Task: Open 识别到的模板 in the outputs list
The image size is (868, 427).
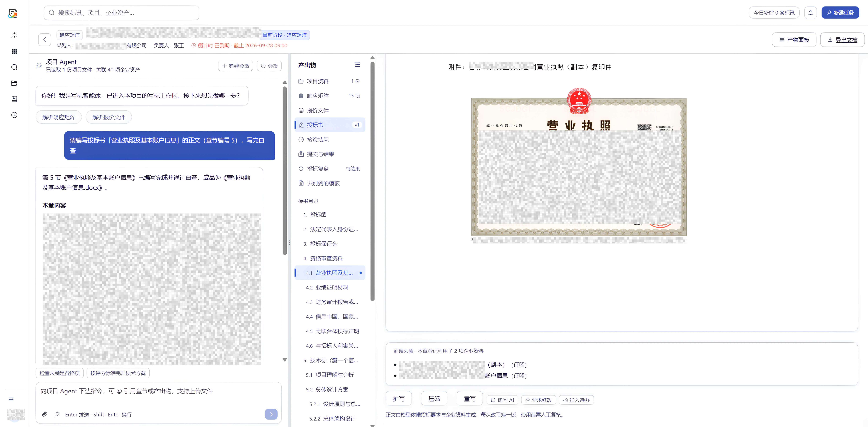Action: click(330, 183)
